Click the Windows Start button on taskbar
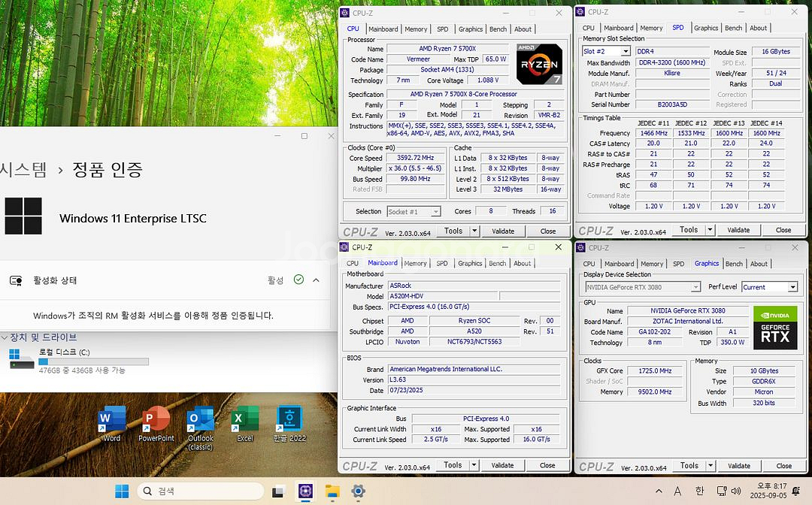The height and width of the screenshot is (505, 812). (x=122, y=491)
